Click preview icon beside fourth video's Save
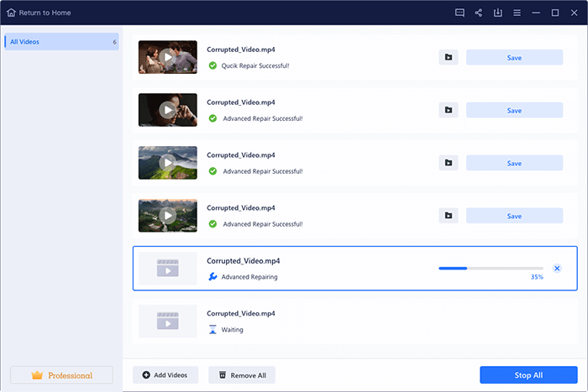588x392 pixels. click(449, 216)
